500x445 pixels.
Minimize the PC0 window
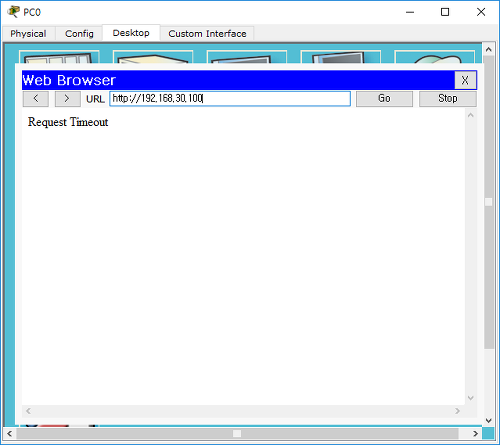pos(410,12)
